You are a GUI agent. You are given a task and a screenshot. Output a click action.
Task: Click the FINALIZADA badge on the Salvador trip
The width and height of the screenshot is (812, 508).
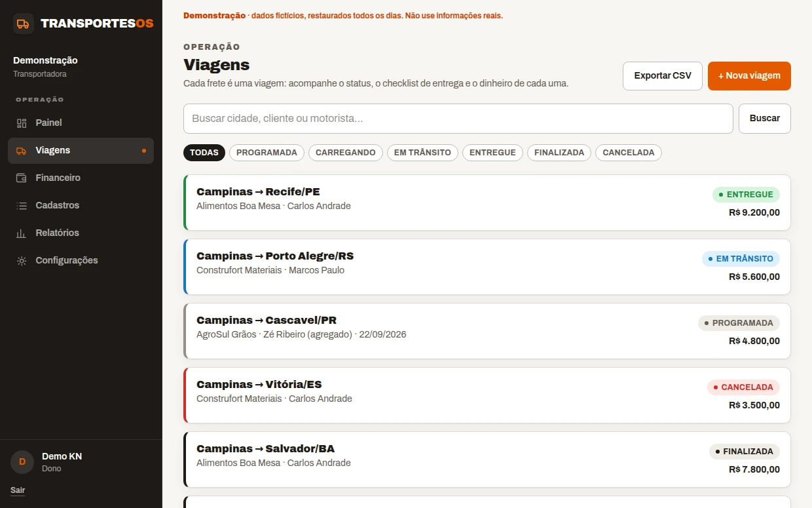coord(745,452)
